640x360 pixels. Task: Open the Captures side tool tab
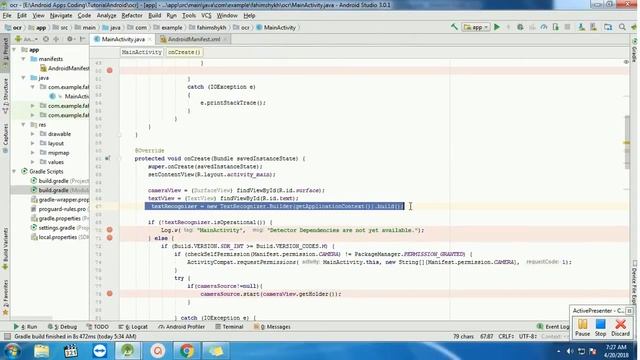5,138
